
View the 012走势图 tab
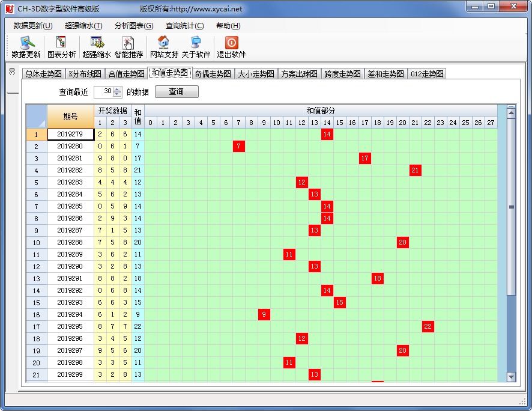426,73
